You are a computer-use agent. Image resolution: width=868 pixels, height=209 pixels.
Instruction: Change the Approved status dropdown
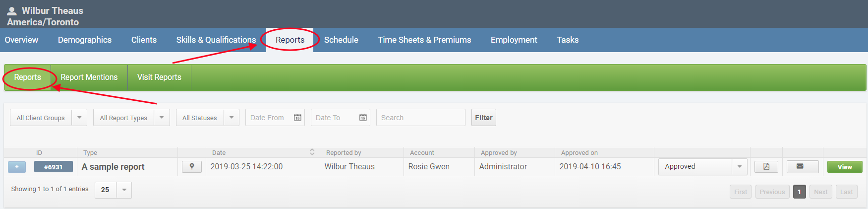pyautogui.click(x=702, y=167)
